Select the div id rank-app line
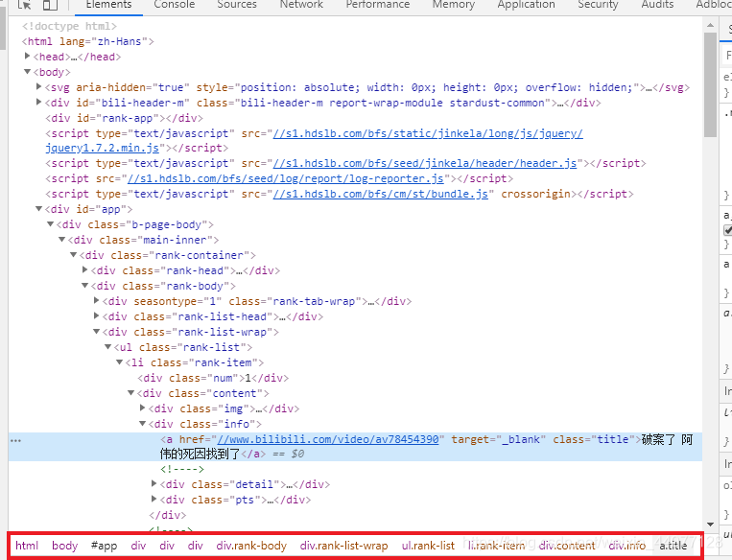732x560 pixels. [124, 118]
